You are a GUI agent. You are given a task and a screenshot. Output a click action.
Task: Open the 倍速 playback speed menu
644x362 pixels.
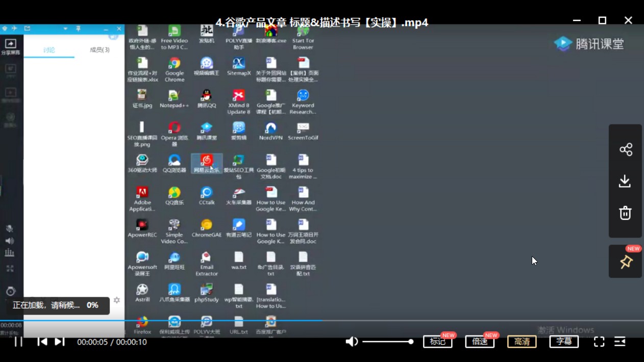pos(480,342)
